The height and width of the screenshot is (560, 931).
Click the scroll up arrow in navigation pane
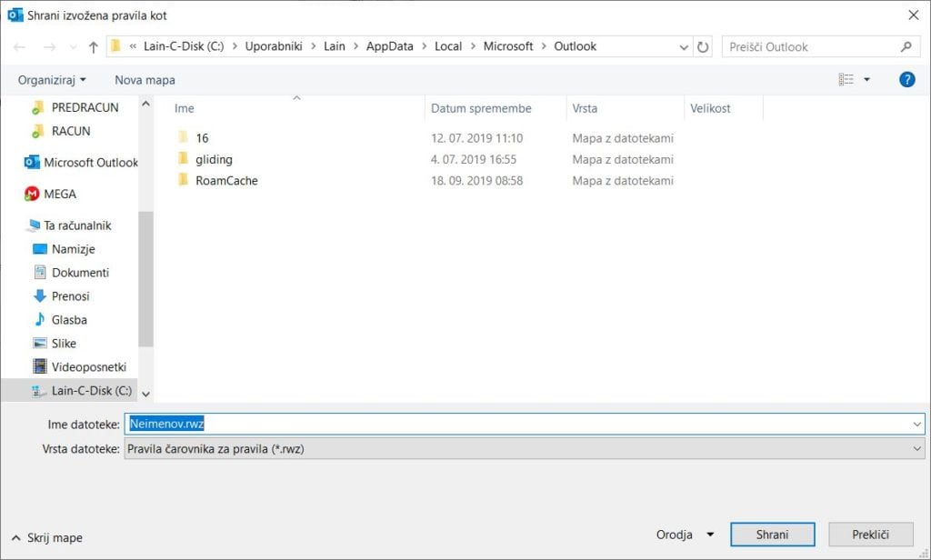(145, 104)
